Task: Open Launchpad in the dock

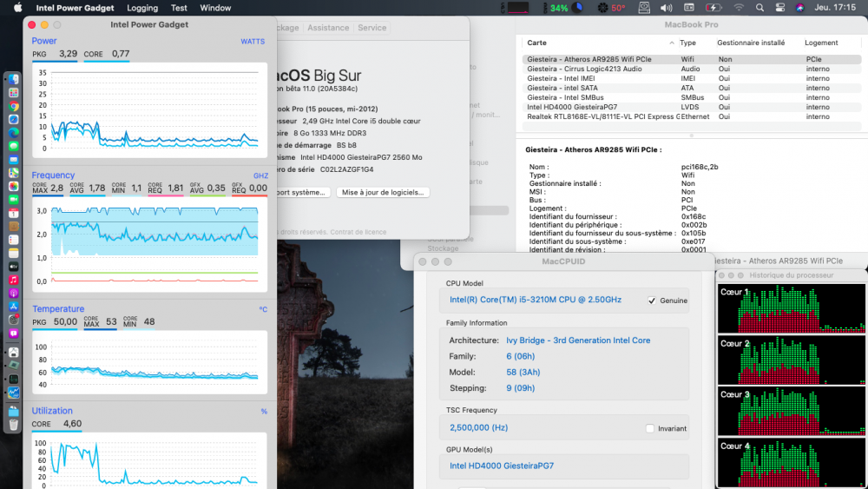Action: (14, 92)
